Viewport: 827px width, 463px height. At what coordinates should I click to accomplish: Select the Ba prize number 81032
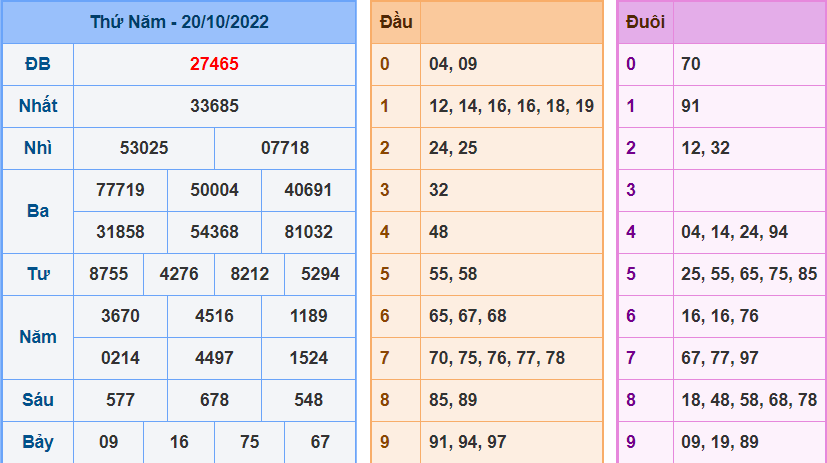click(x=309, y=232)
